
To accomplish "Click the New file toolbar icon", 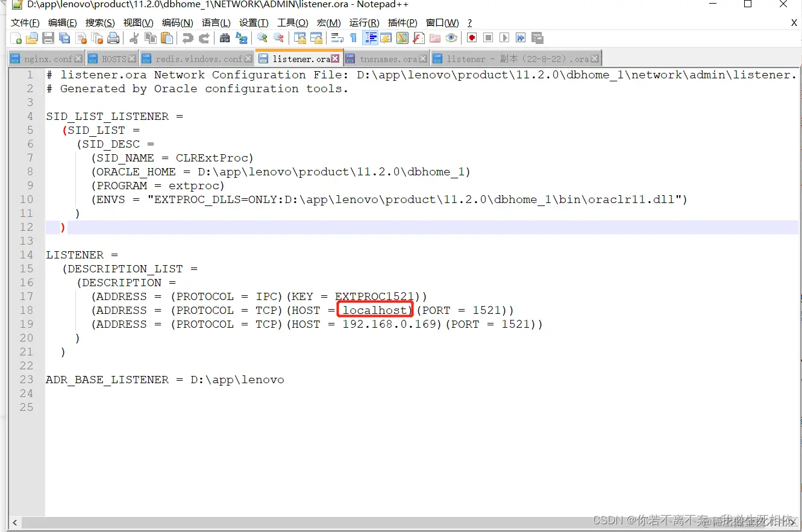I will (x=16, y=38).
